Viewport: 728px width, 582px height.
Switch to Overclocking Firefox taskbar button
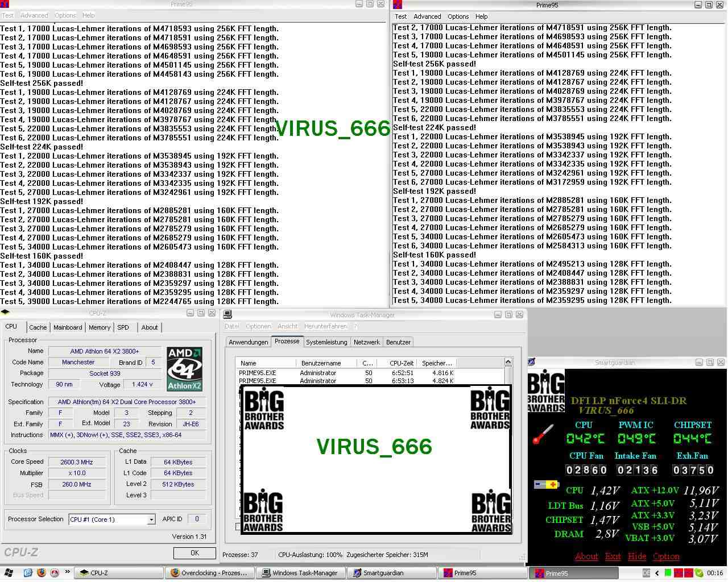[210, 573]
